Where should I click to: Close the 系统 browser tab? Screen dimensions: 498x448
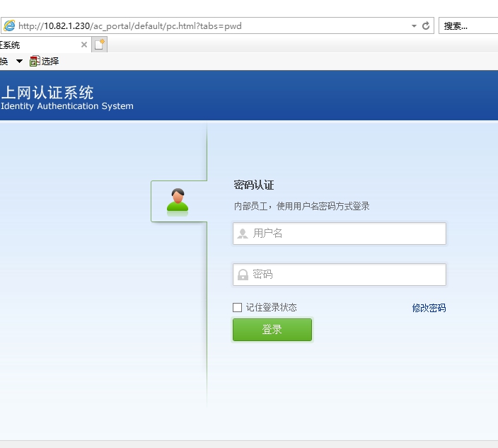click(x=84, y=45)
